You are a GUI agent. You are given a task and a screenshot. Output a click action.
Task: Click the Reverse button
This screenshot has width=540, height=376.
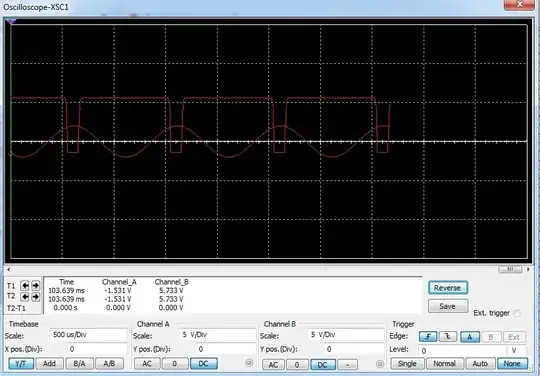447,288
